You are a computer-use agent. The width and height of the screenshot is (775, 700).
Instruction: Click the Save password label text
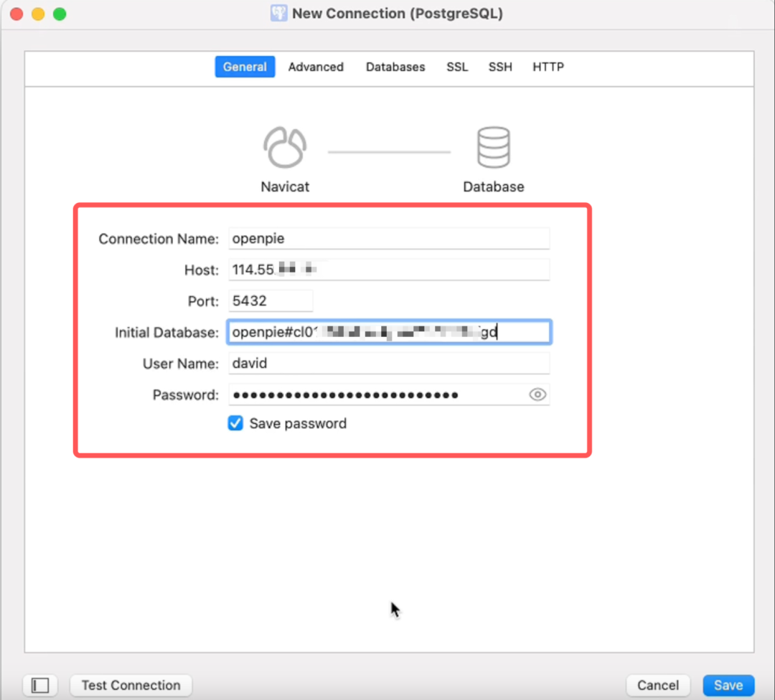(x=298, y=423)
